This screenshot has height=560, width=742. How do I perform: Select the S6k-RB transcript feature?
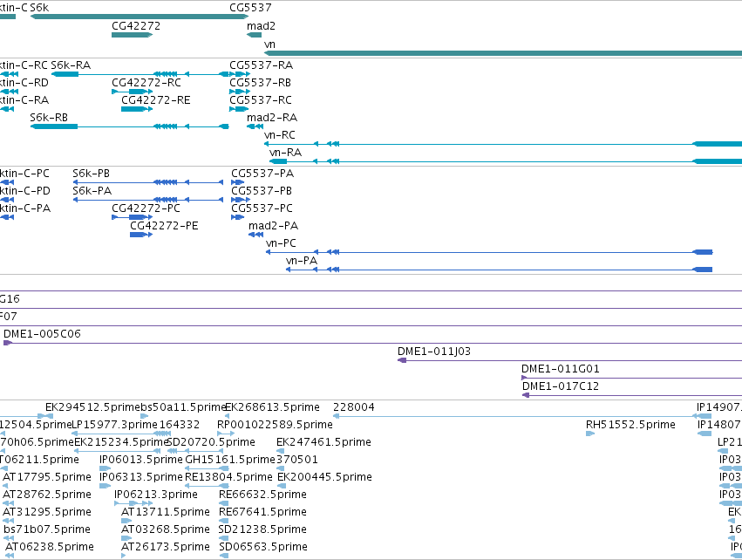(x=130, y=126)
